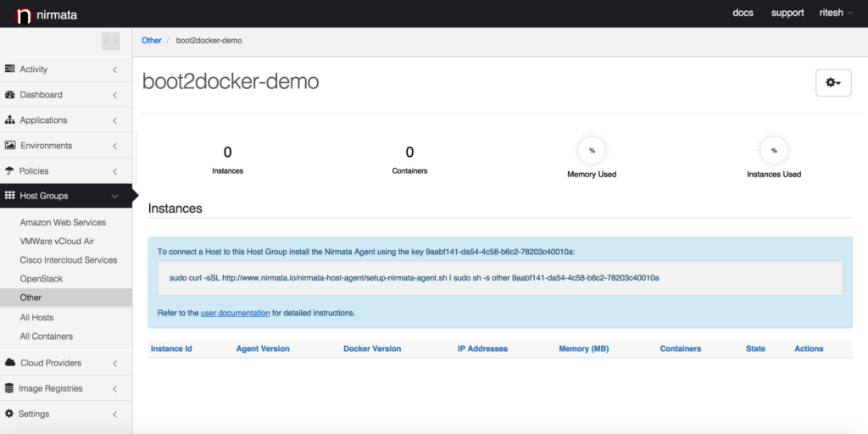
Task: Click the Memory Used percent gauge
Action: point(592,150)
